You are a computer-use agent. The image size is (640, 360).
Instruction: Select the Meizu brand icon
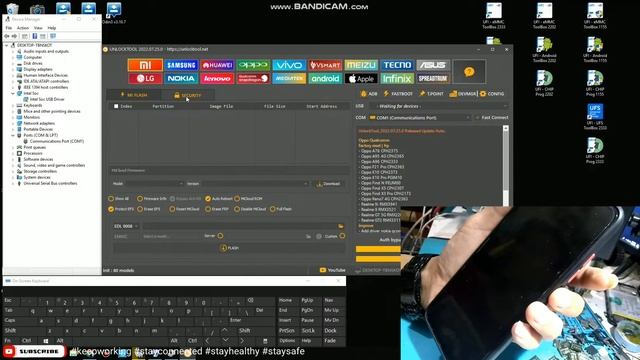[x=361, y=65]
